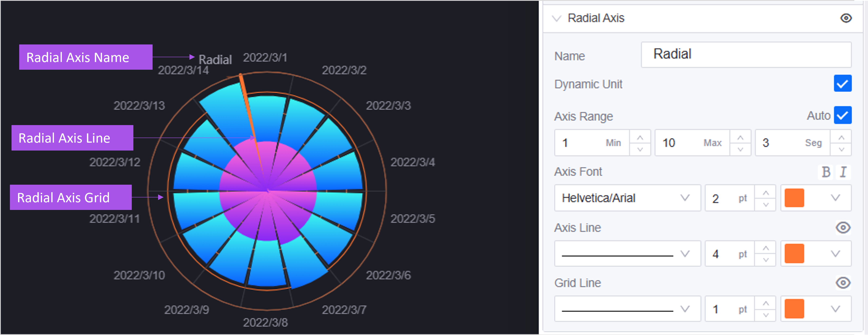The width and height of the screenshot is (868, 335).
Task: Toggle Grid Line visibility eye icon
Action: [x=843, y=283]
